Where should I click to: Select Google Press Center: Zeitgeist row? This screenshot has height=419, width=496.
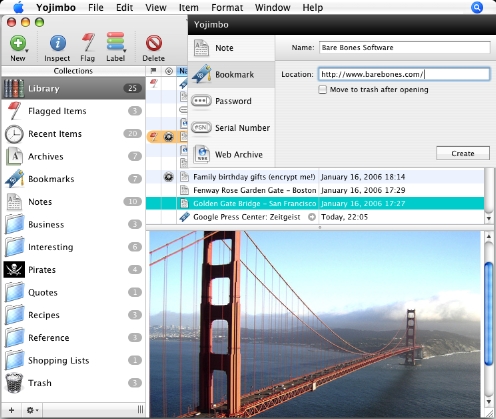click(315, 217)
